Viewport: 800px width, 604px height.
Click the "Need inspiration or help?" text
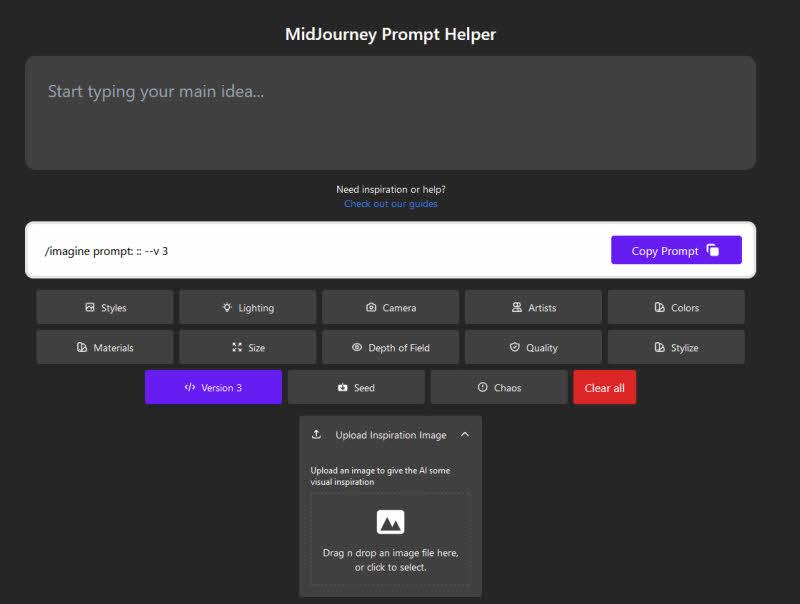pyautogui.click(x=391, y=189)
